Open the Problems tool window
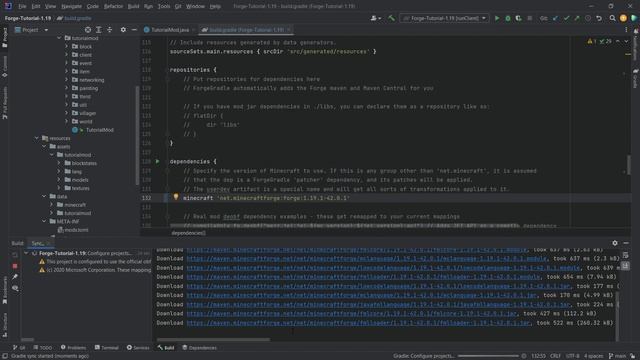 73,348
